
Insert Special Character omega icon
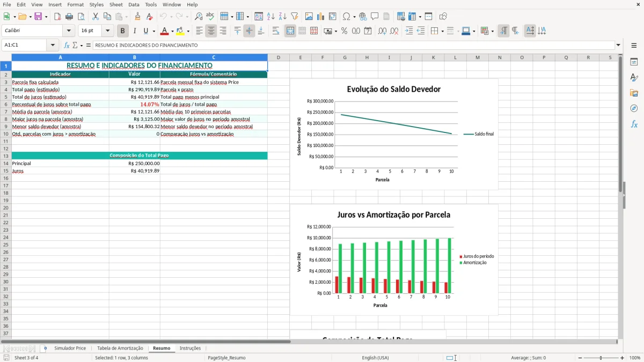(x=346, y=17)
